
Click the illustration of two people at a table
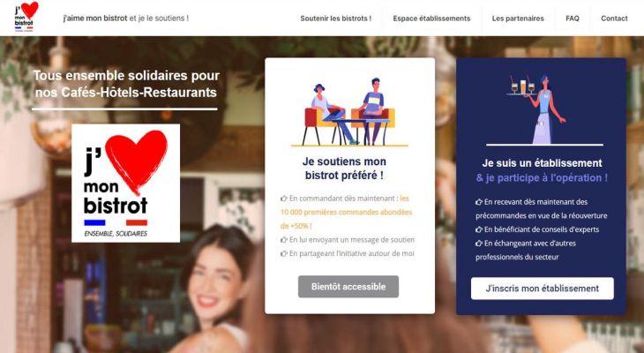click(x=349, y=112)
